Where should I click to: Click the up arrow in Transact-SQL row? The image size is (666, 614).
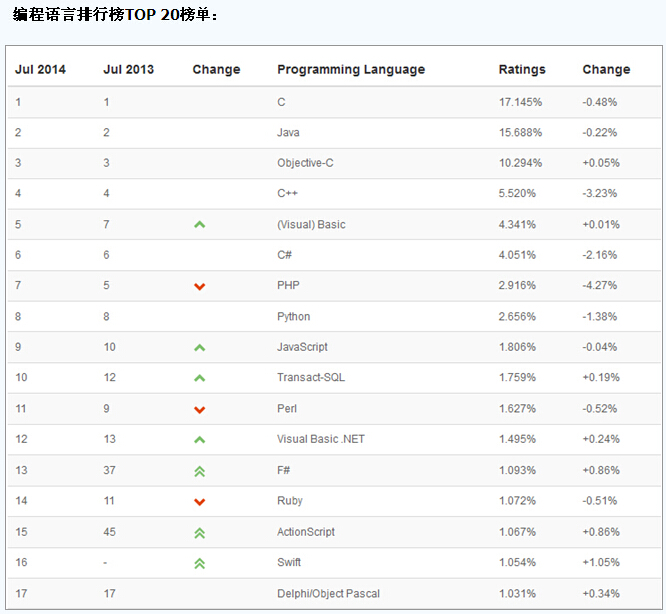[199, 378]
